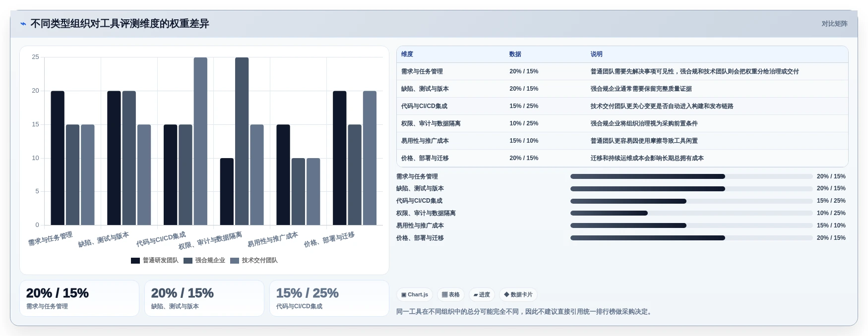
Task: Click the 对比矩阵 label in the header
Action: 834,24
